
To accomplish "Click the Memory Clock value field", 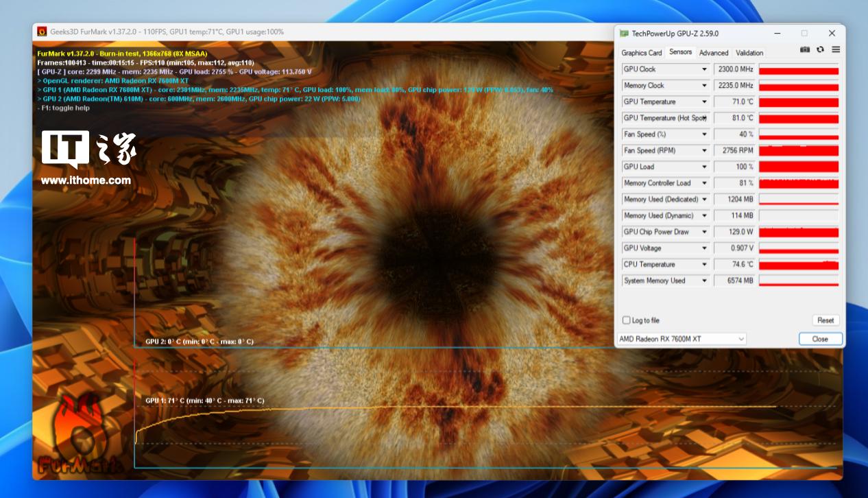I will point(734,86).
